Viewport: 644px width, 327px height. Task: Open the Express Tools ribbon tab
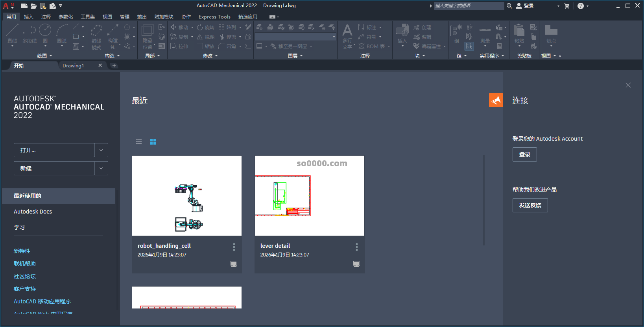click(214, 17)
